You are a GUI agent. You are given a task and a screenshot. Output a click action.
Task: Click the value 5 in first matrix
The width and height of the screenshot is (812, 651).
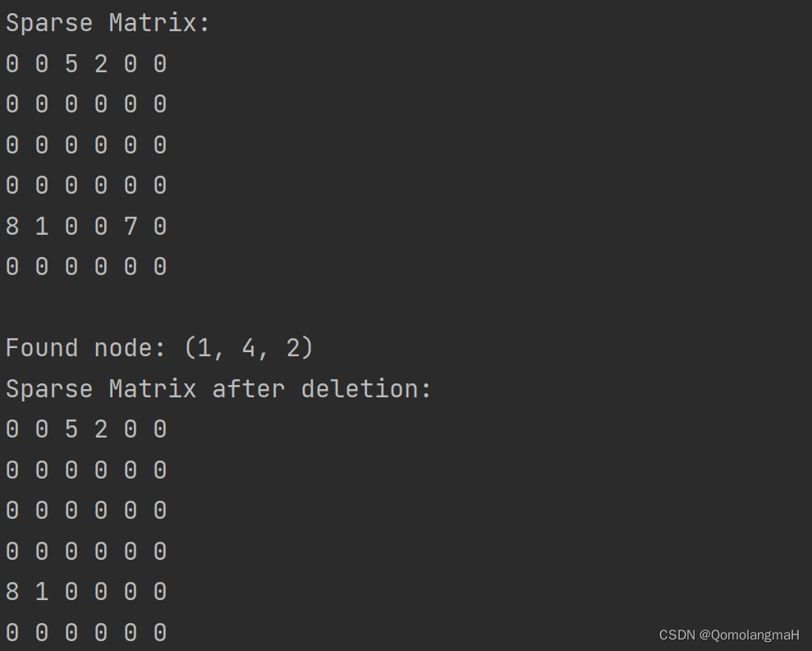click(x=71, y=64)
